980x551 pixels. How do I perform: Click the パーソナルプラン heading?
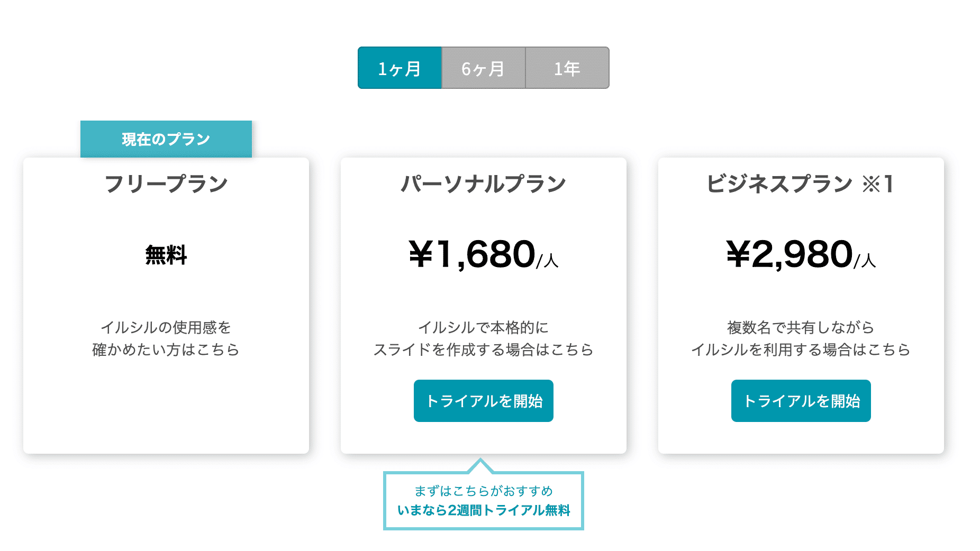point(483,184)
